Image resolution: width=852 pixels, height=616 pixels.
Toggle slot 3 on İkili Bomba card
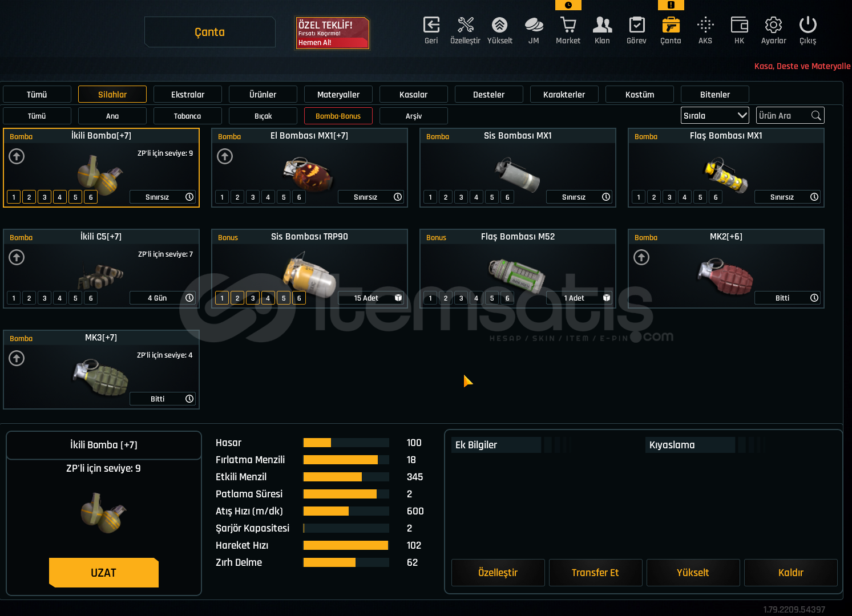coord(45,197)
